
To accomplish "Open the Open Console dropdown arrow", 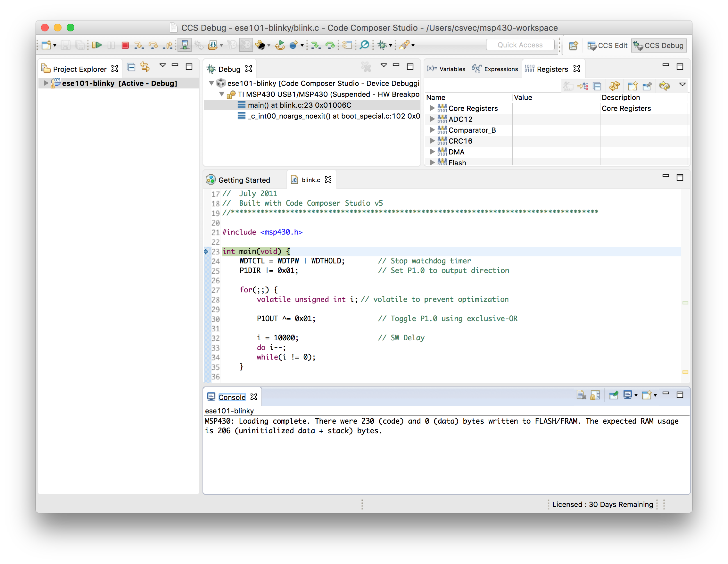I will point(655,396).
